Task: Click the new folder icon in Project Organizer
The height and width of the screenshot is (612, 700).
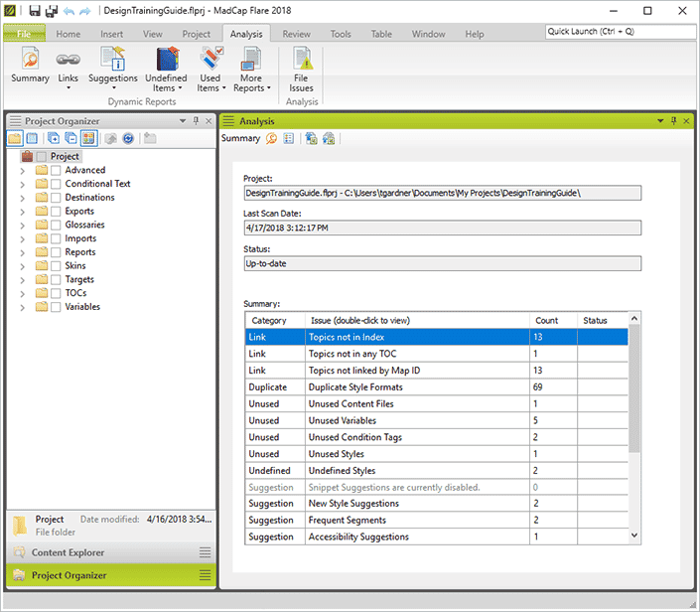Action: pyautogui.click(x=150, y=138)
